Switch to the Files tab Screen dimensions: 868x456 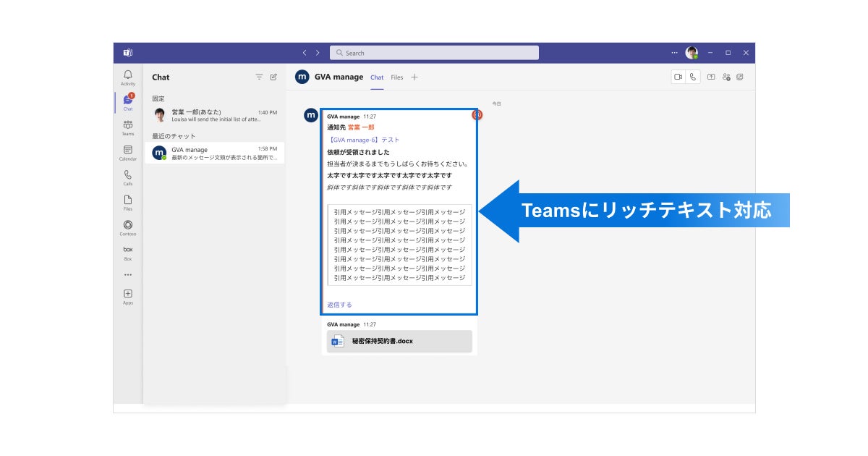[397, 77]
